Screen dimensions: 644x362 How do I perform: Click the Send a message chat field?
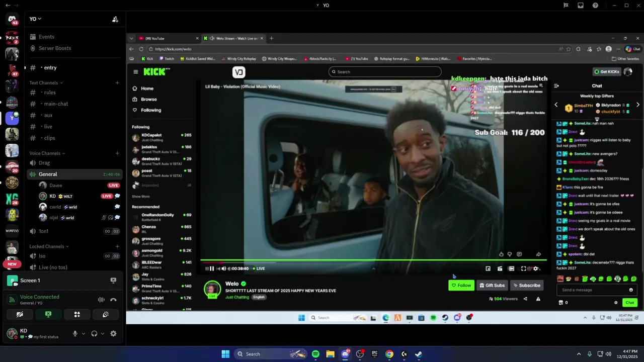tap(596, 290)
